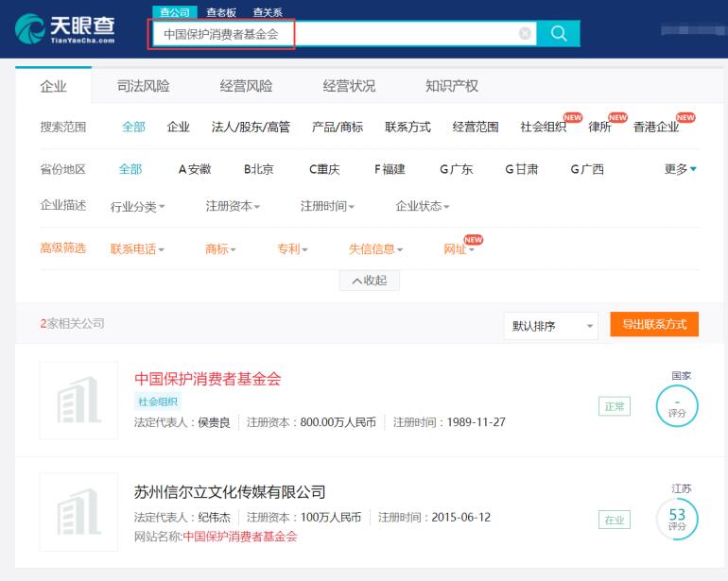The height and width of the screenshot is (581, 728).
Task: Select 全部 in 搜索范围 row
Action: tap(133, 127)
